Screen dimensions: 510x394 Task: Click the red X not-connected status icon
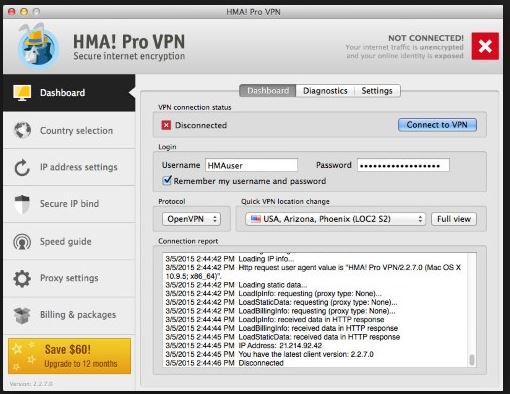[485, 46]
